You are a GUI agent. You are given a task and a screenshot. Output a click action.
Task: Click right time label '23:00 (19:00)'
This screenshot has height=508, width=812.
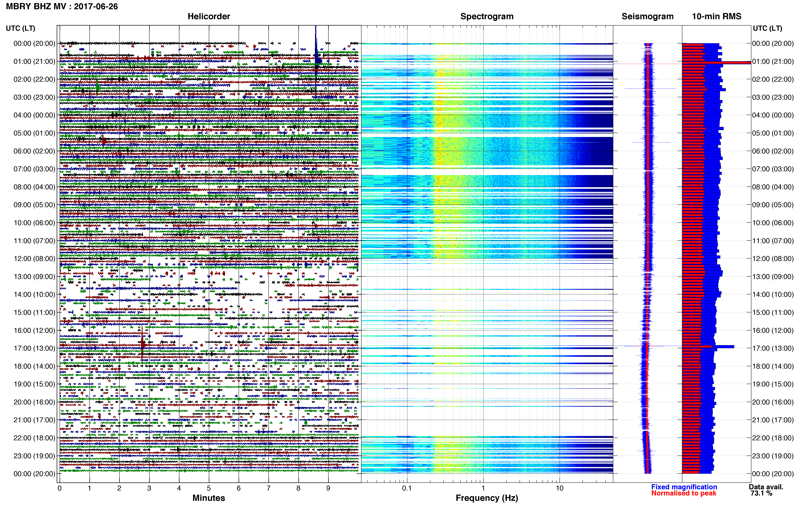773,456
